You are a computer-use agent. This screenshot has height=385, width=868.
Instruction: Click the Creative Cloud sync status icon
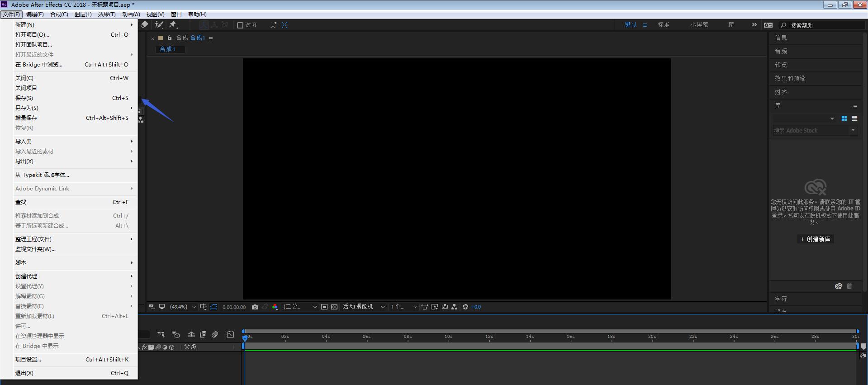pyautogui.click(x=838, y=286)
